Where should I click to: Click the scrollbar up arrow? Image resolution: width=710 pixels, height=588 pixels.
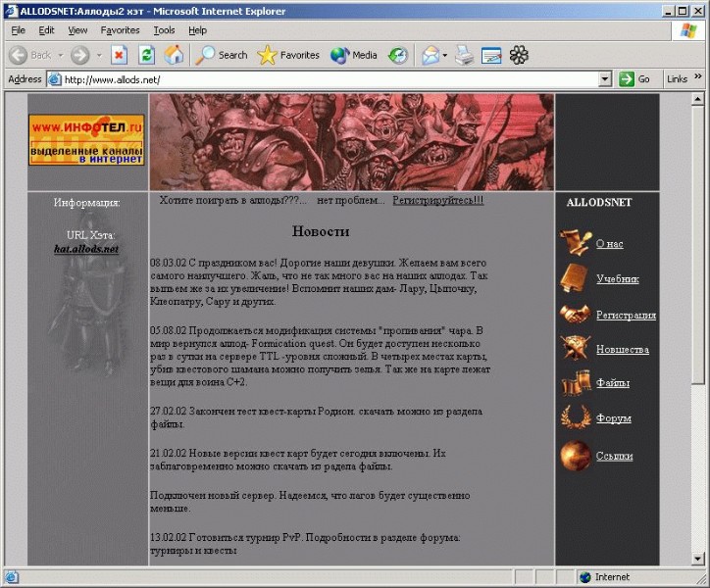[698, 99]
